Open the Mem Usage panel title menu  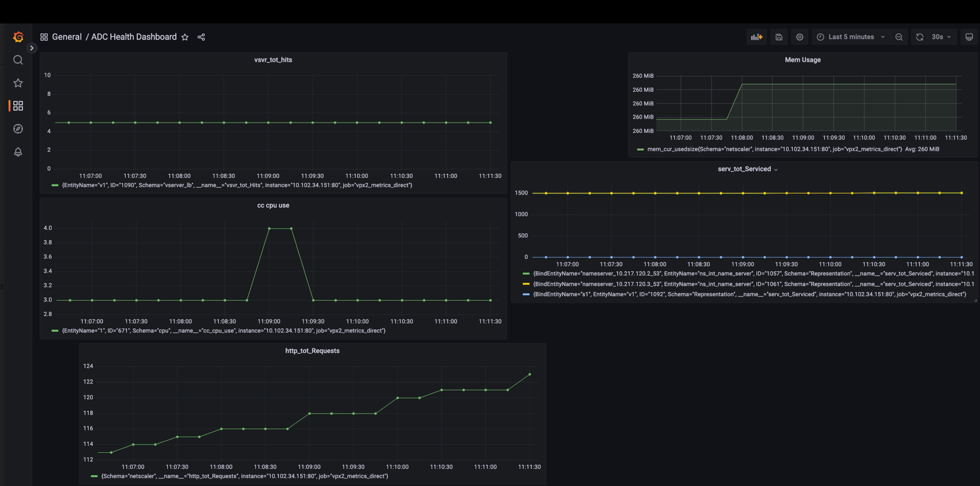tap(802, 60)
